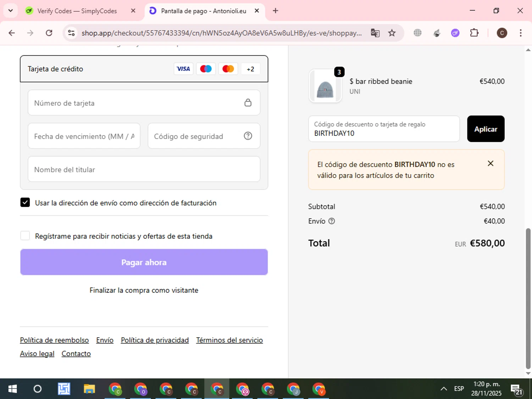Screen dimensions: 532x399
Task: Open the tab search dropdown arrow
Action: tap(11, 11)
